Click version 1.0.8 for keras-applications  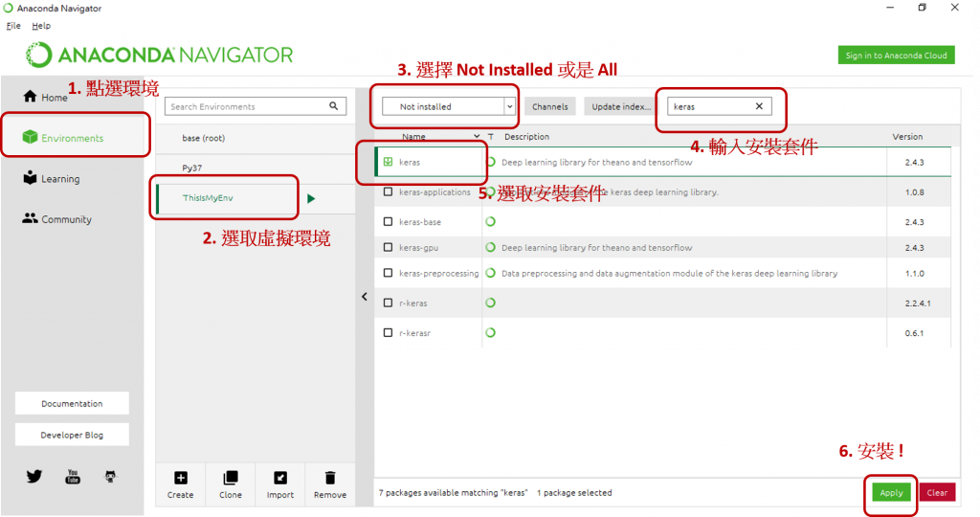tap(914, 192)
